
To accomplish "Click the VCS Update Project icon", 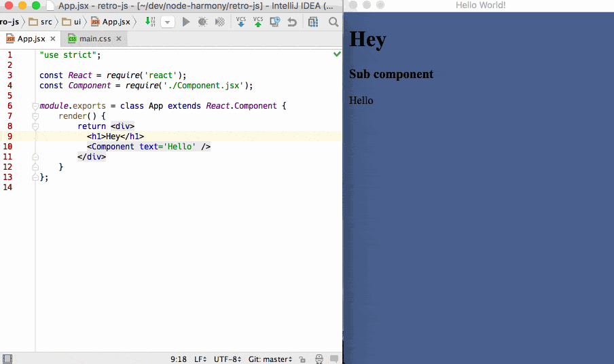I will 241,22.
